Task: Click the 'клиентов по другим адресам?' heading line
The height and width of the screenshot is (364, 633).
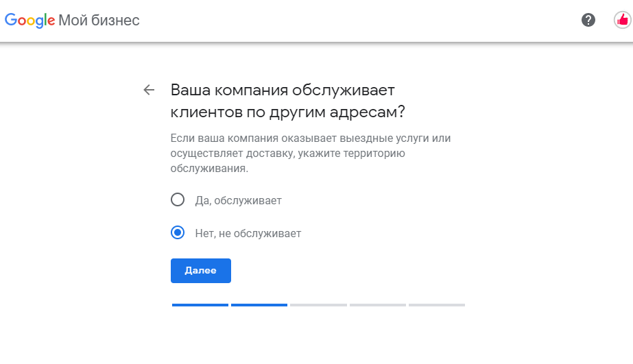Action: [287, 112]
